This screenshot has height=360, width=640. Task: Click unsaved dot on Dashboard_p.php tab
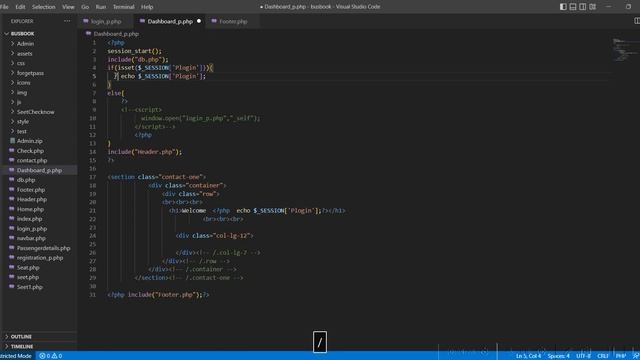tap(199, 21)
